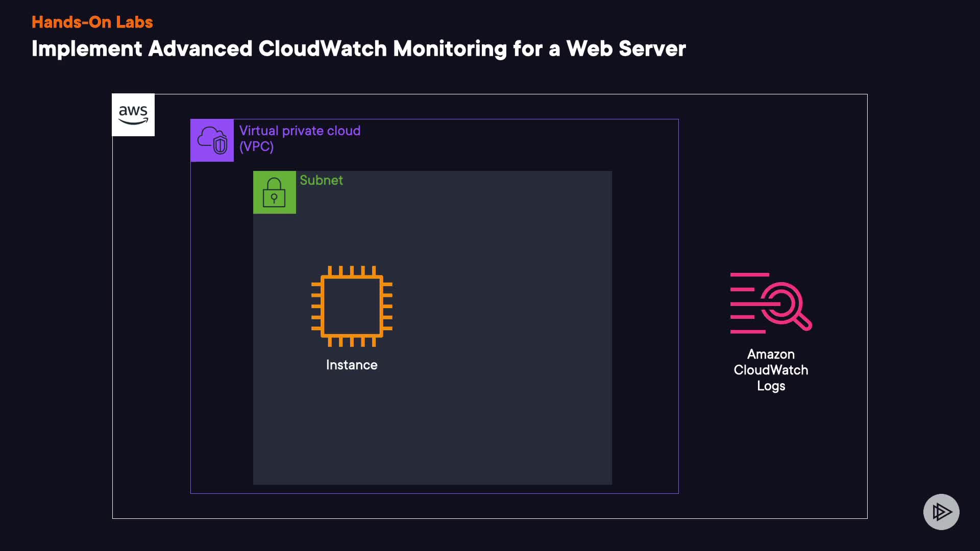Click the Amazon word above CloudWatch
980x551 pixels.
[x=771, y=354]
